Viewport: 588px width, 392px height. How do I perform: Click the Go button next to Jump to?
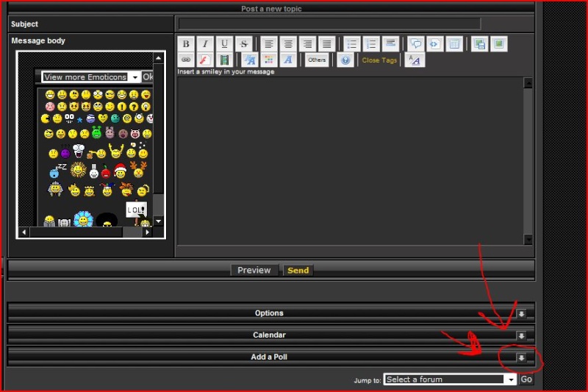[526, 379]
